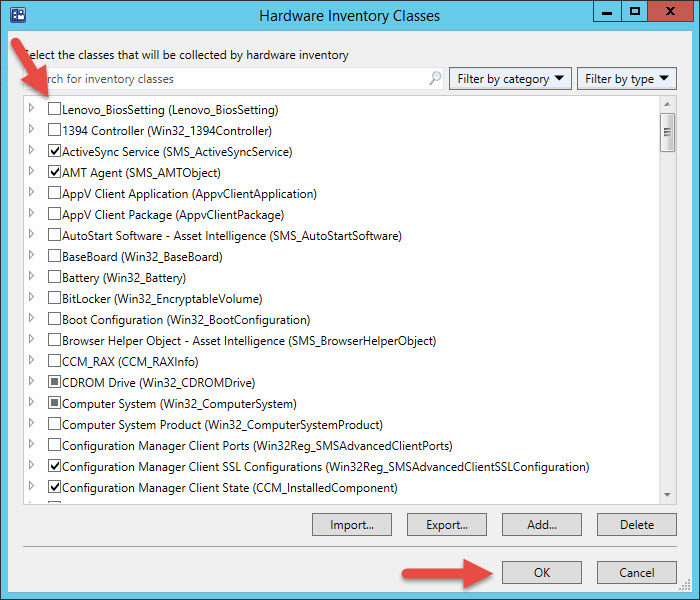This screenshot has width=700, height=600.
Task: Click the inventory classes search field
Action: 230,78
